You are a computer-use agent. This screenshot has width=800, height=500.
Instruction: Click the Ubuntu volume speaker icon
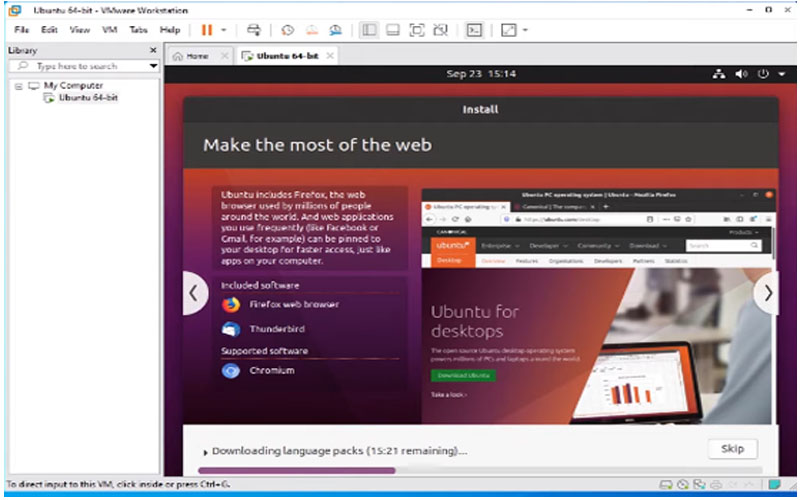[741, 74]
